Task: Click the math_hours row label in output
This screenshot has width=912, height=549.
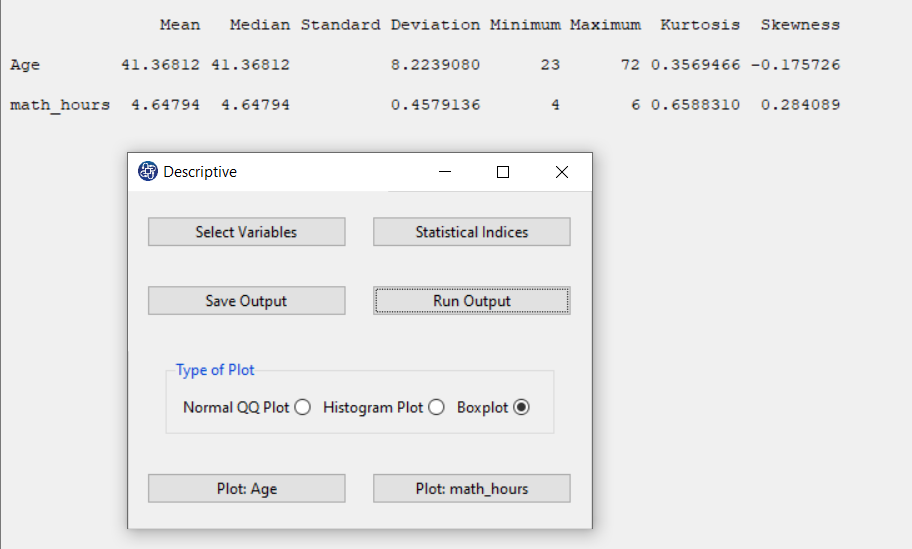Action: pyautogui.click(x=60, y=105)
